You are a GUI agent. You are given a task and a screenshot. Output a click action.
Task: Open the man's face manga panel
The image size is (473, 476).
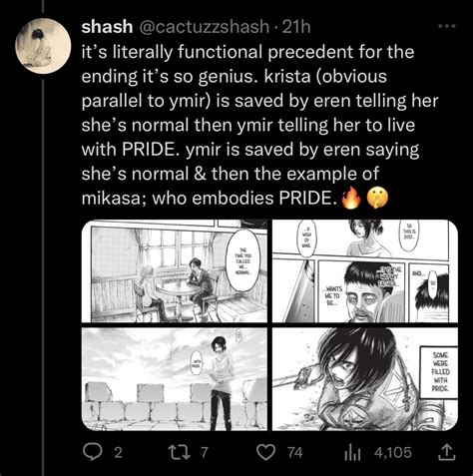pos(365,271)
